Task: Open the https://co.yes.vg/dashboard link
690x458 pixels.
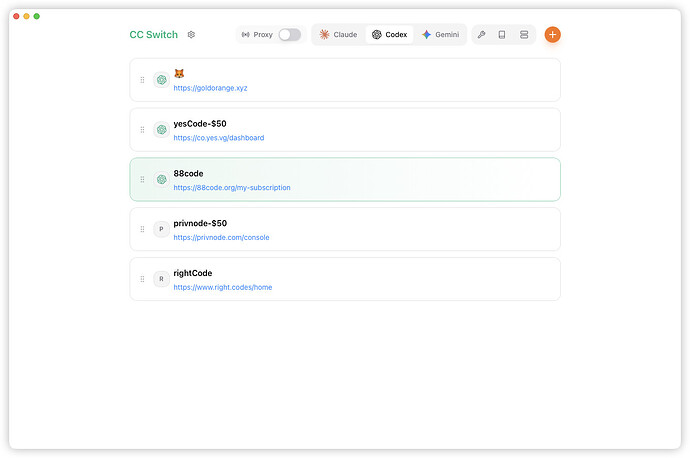Action: pyautogui.click(x=219, y=138)
